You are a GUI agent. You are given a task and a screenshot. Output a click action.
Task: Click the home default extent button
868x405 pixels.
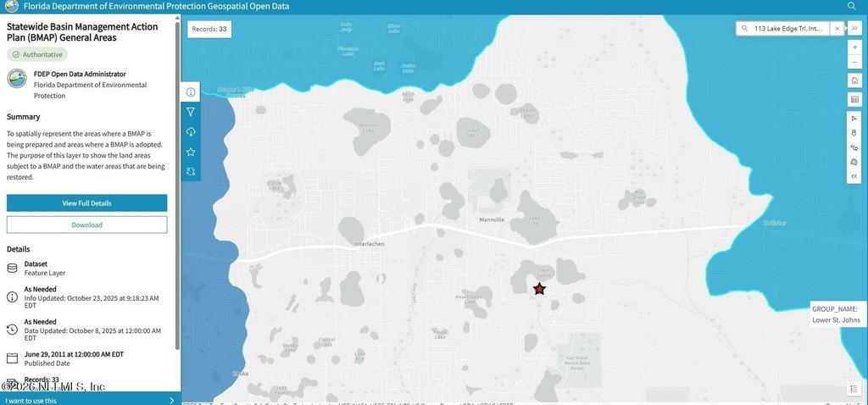pos(854,80)
